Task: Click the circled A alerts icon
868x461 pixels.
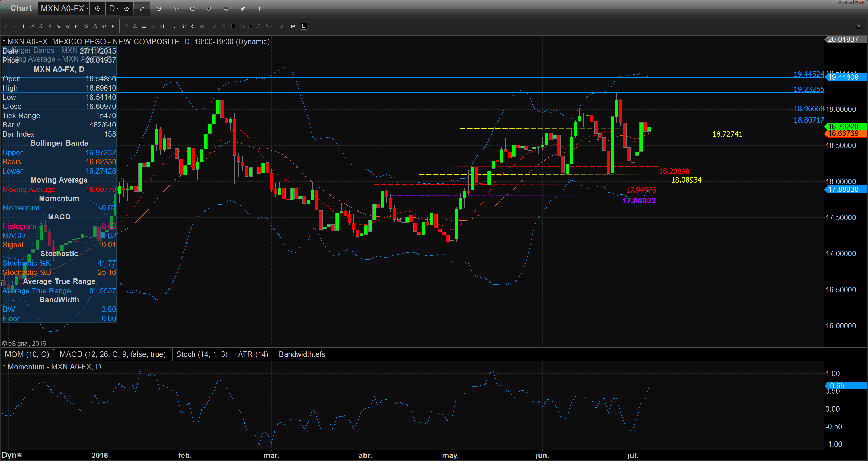Action: click(x=192, y=8)
